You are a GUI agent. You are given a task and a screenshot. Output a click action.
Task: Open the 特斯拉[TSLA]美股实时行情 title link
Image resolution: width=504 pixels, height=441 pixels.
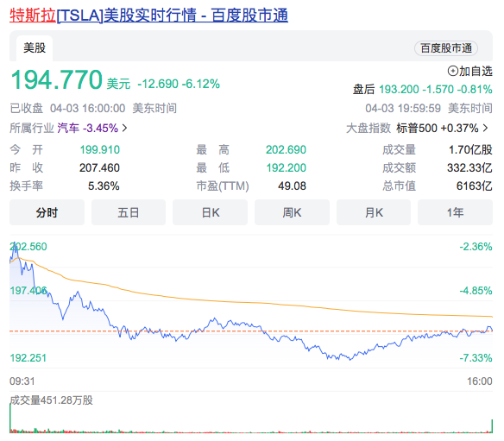pos(148,16)
